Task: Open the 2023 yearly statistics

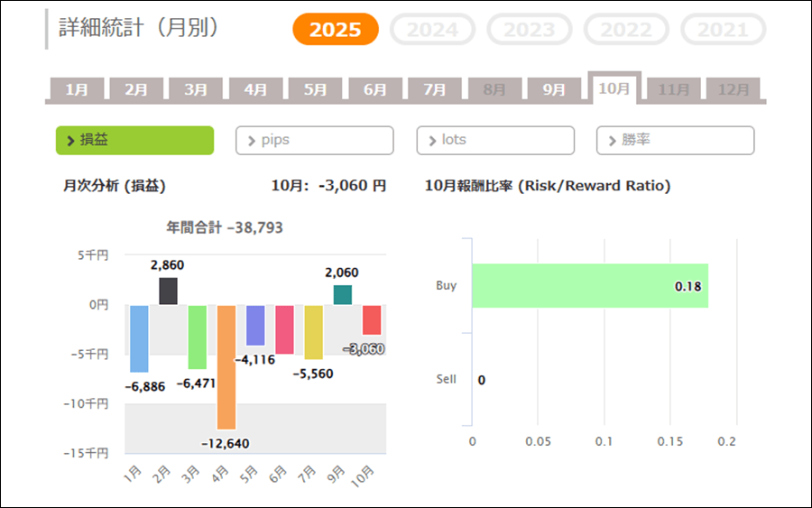Action: (x=529, y=30)
